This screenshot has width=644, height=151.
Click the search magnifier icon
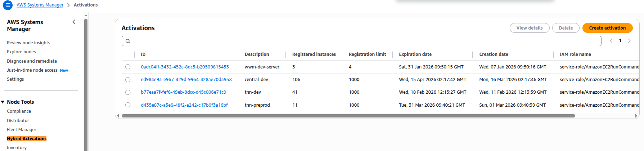point(128,41)
